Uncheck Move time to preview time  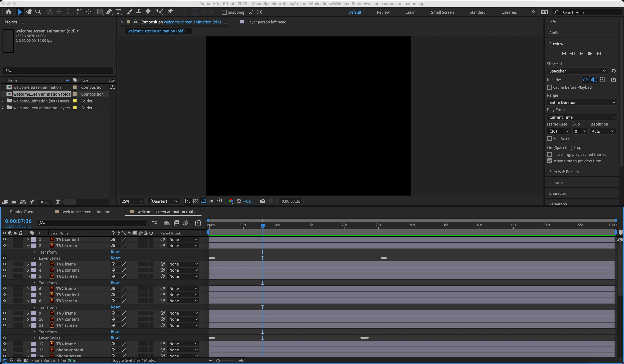pos(549,161)
